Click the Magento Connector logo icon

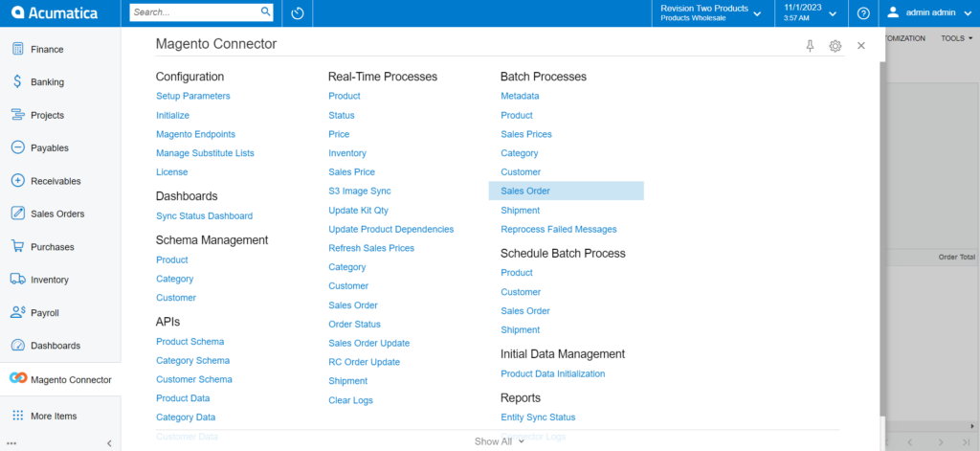click(18, 378)
